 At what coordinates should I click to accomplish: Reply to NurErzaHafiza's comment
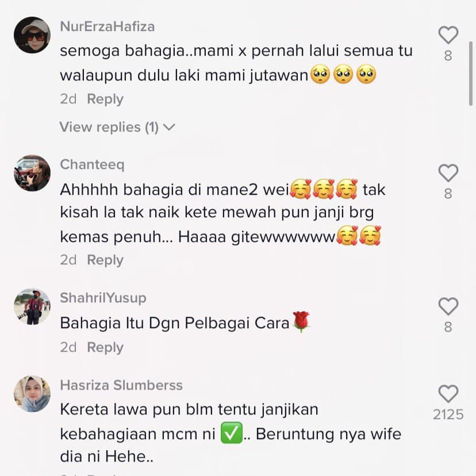click(105, 99)
